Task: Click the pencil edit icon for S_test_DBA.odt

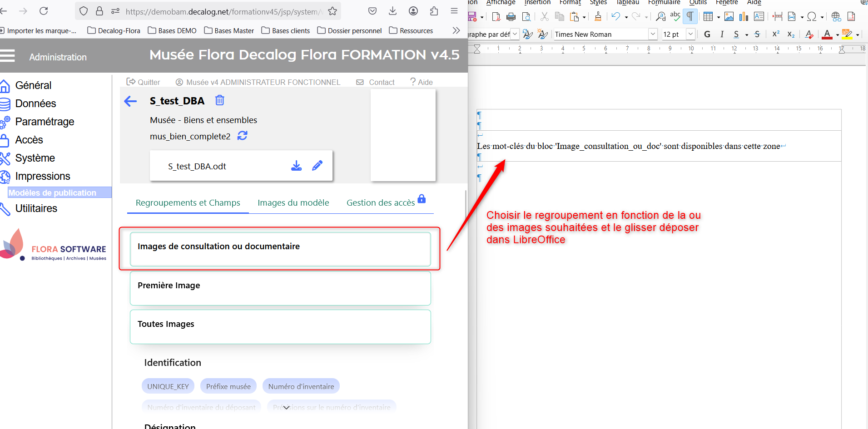Action: (317, 166)
